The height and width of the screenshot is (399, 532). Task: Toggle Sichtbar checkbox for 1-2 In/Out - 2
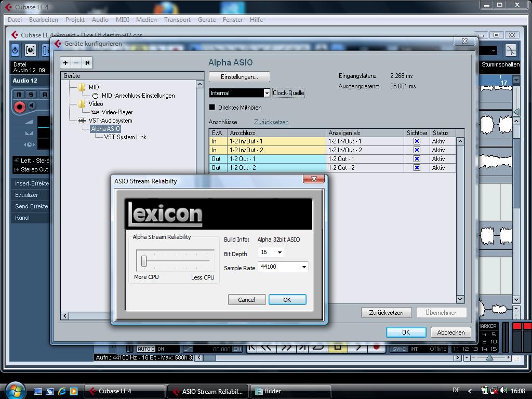(x=417, y=150)
